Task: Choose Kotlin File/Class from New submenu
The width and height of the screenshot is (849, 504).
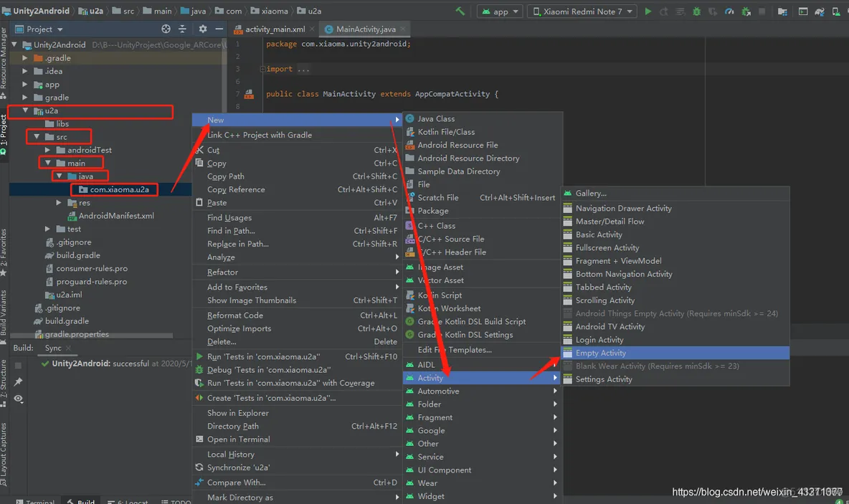Action: 483,132
